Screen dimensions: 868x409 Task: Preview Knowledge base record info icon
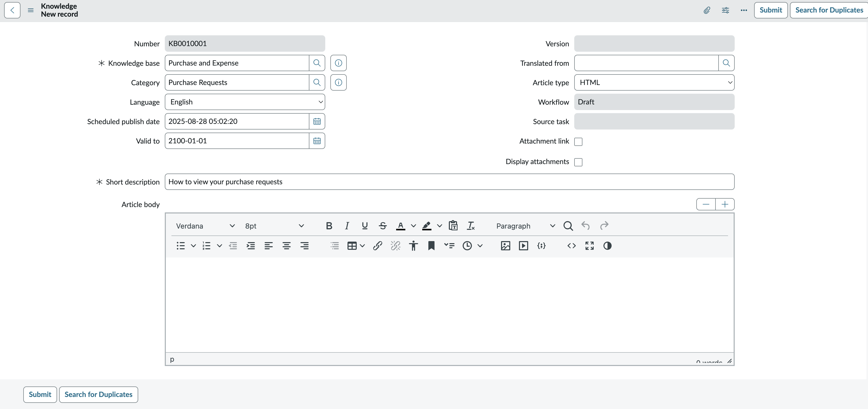(338, 63)
